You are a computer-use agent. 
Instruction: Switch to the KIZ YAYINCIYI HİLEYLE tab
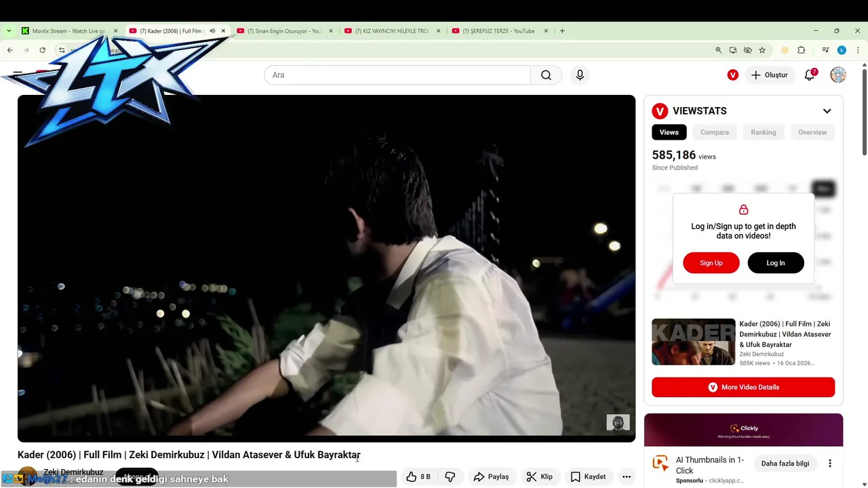[392, 31]
